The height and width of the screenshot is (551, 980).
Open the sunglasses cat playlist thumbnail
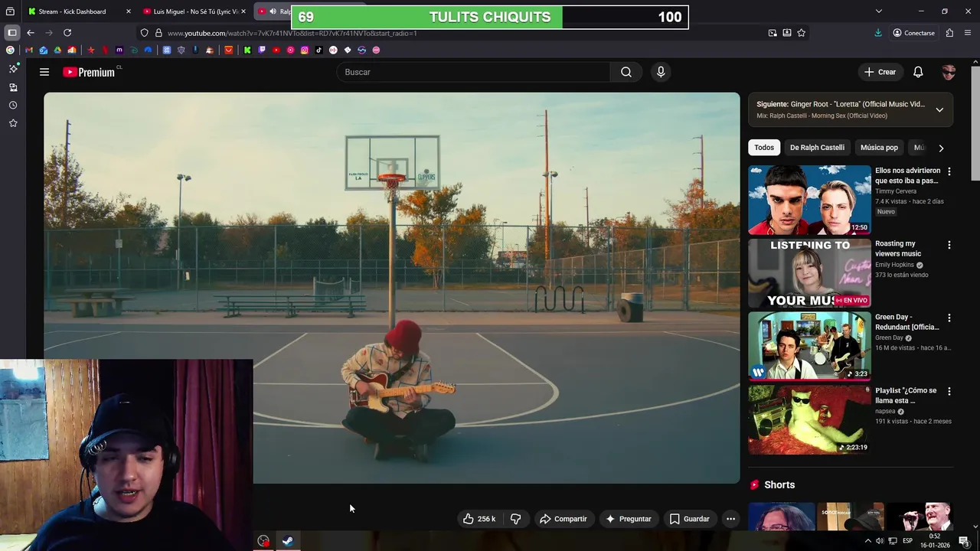pyautogui.click(x=809, y=419)
